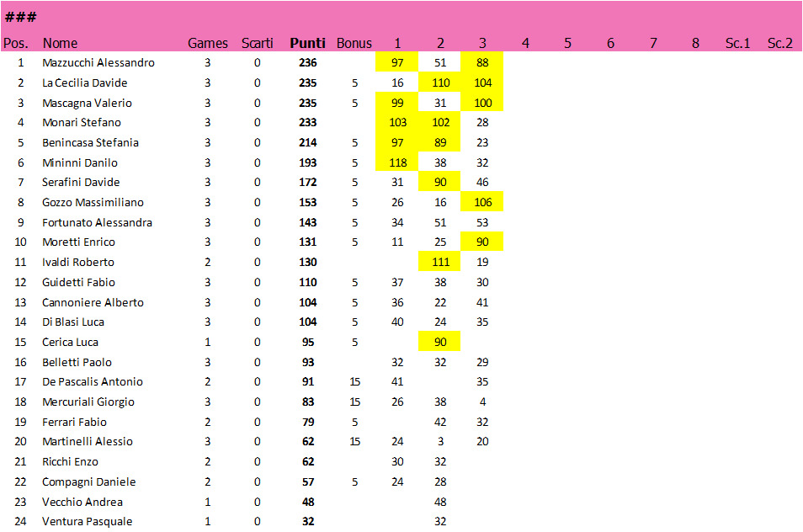Select the name Ventura Pasquale

(87, 521)
